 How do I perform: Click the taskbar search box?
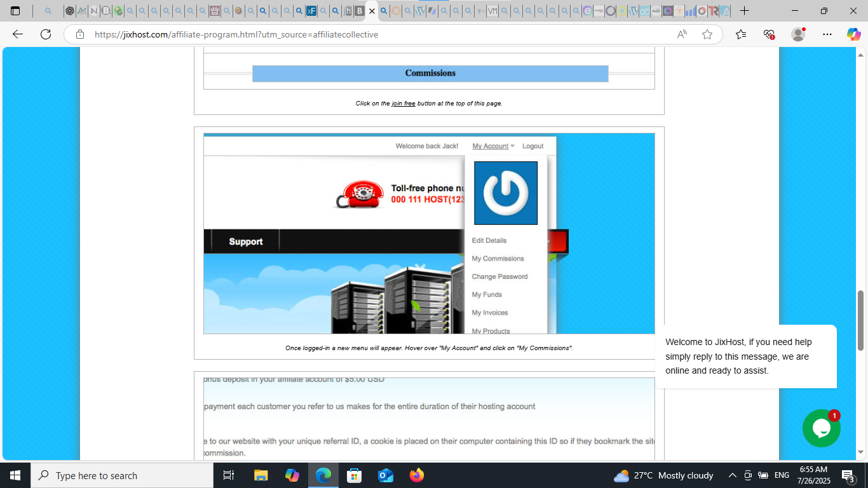pos(122,475)
